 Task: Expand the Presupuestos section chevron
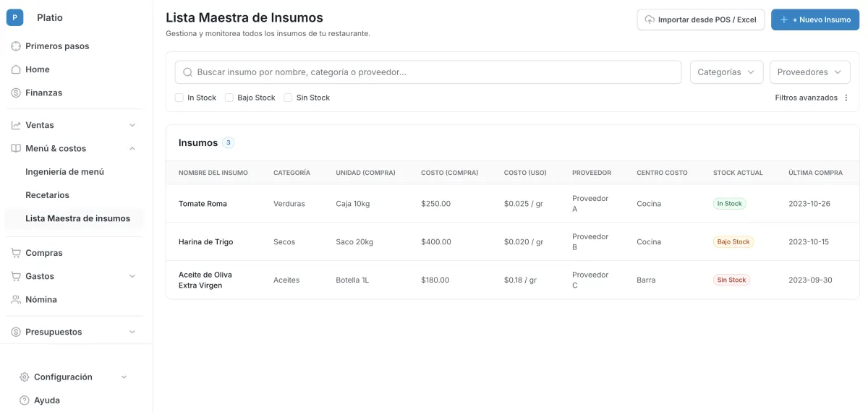(132, 332)
